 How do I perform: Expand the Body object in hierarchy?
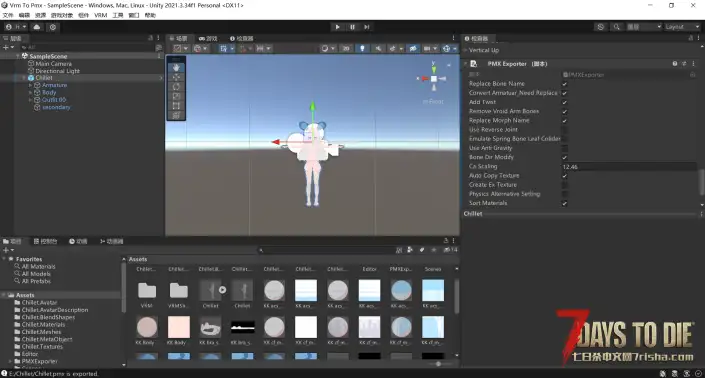point(30,92)
